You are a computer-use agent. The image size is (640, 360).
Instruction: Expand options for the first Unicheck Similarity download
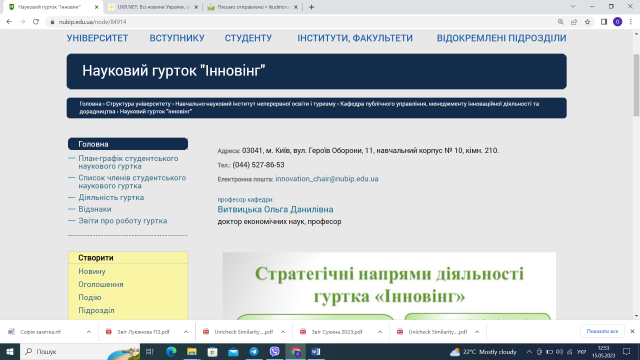tap(283, 332)
